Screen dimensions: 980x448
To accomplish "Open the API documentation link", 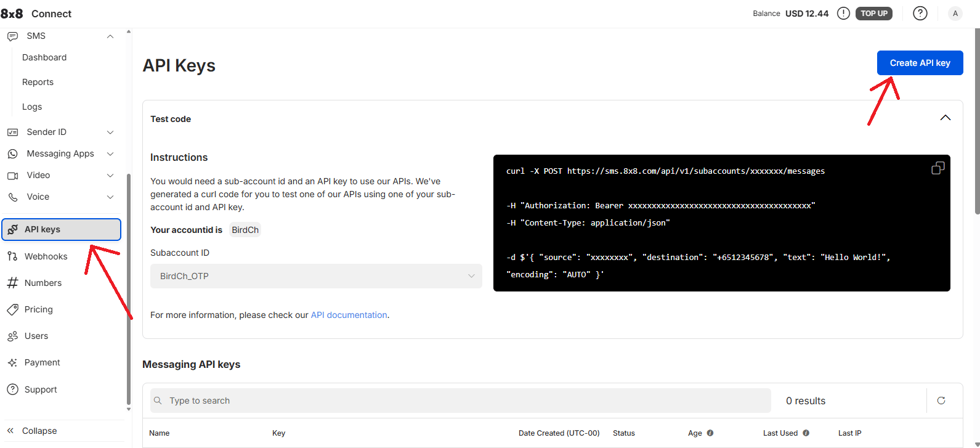I will 349,315.
